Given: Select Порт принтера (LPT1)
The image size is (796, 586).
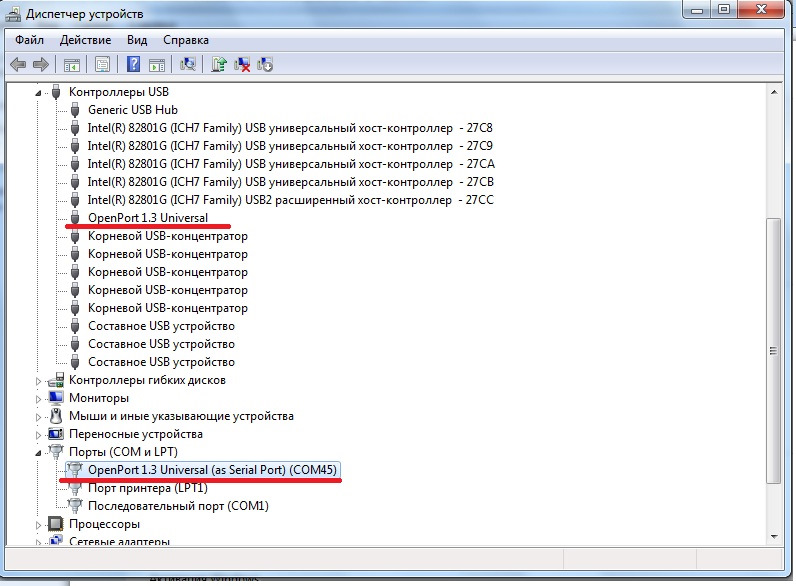Looking at the screenshot, I should (x=148, y=488).
